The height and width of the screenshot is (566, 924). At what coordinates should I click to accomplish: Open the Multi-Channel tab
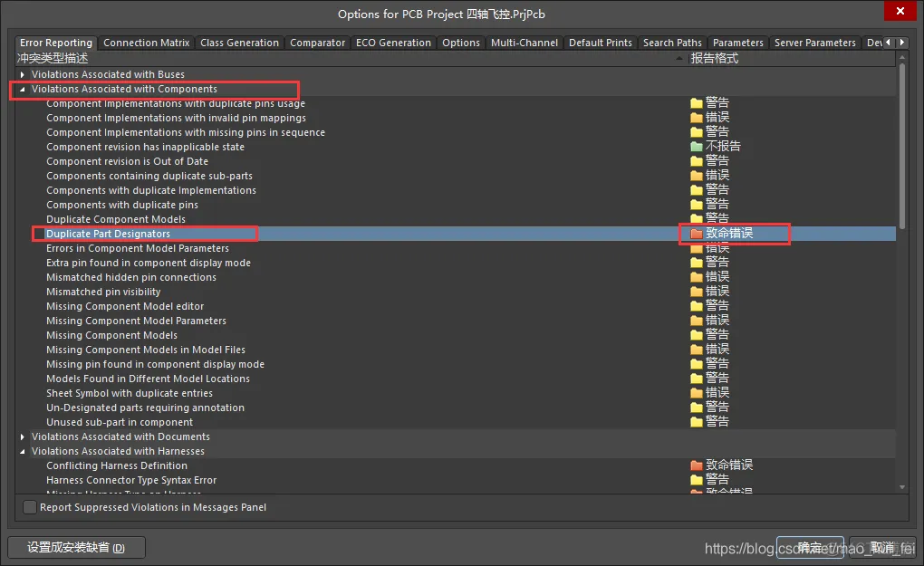click(524, 43)
